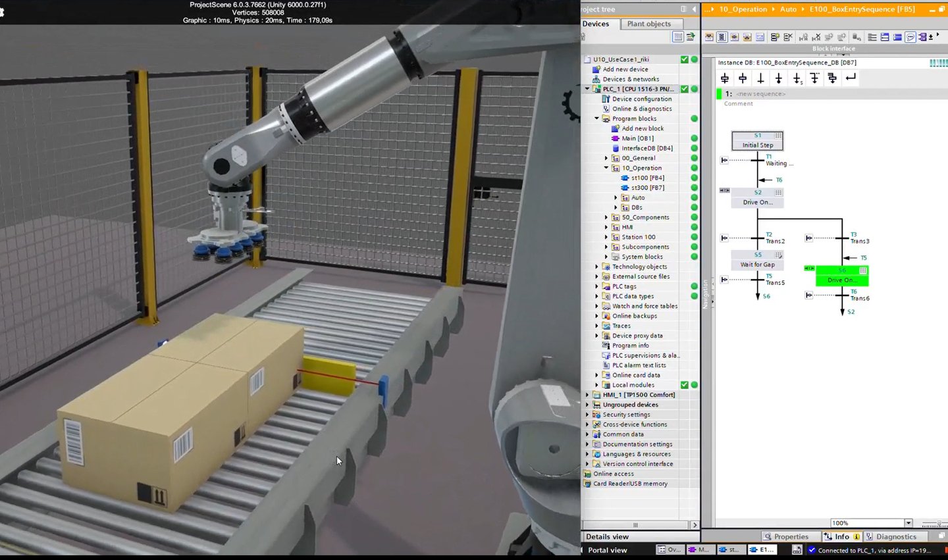Open Add new block in Program blocks

(x=642, y=128)
